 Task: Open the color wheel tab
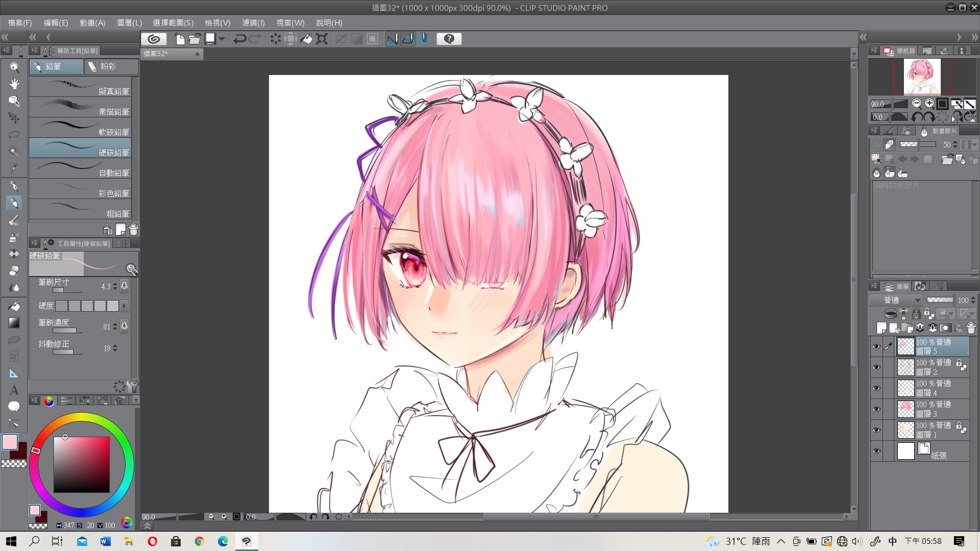coord(48,401)
